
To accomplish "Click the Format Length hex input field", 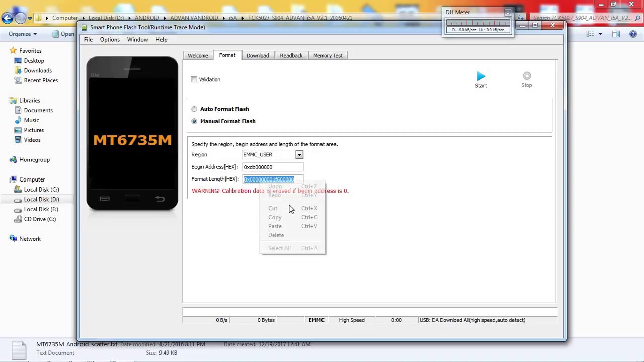I will tap(273, 179).
